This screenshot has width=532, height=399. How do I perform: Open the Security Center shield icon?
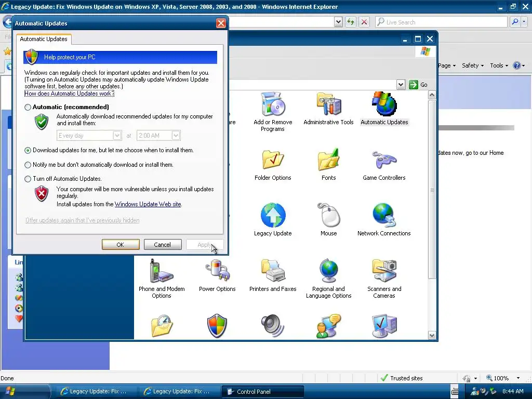[217, 326]
